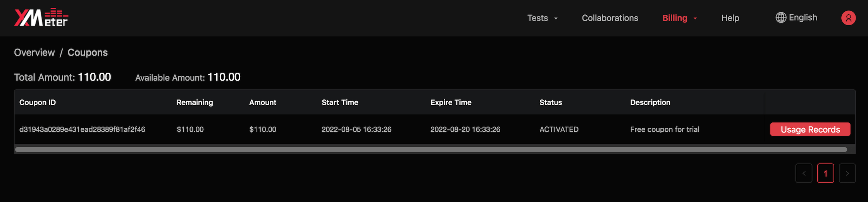Open the user profile avatar icon
The height and width of the screenshot is (202, 868).
848,18
